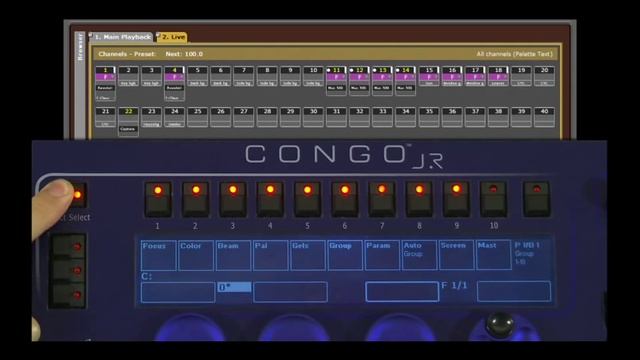Select channel 1 in the Live grid
This screenshot has width=640, height=360.
tap(105, 83)
